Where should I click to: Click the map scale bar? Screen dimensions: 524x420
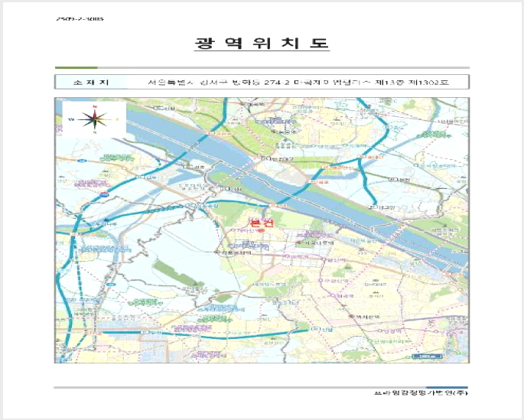tap(427, 357)
